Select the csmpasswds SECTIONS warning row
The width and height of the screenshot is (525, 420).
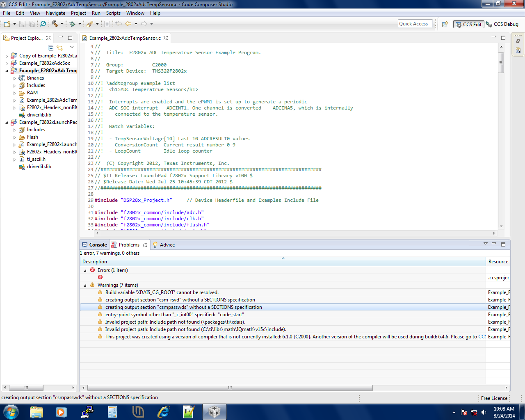183,307
